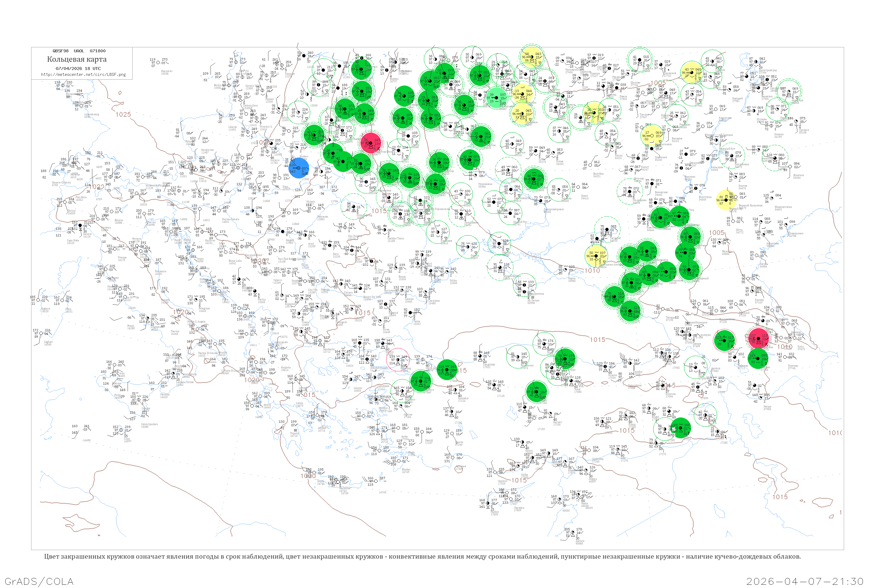Click the Russian legend text below map
Screen dimensions: 882x588
[x=422, y=557]
